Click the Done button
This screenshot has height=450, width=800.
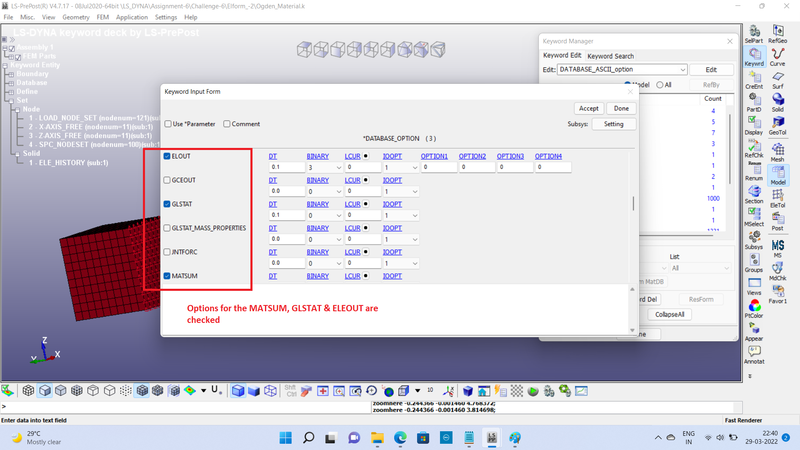[x=621, y=108]
